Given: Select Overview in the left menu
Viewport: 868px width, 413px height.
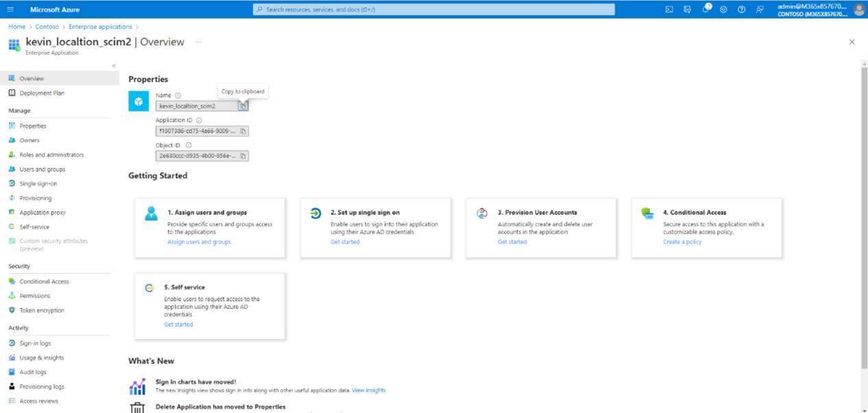Looking at the screenshot, I should 60,78.
